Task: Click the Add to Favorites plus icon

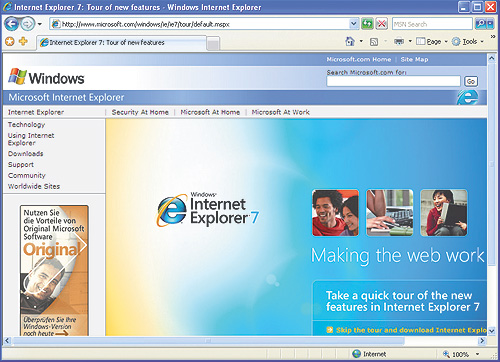Action: click(x=23, y=41)
